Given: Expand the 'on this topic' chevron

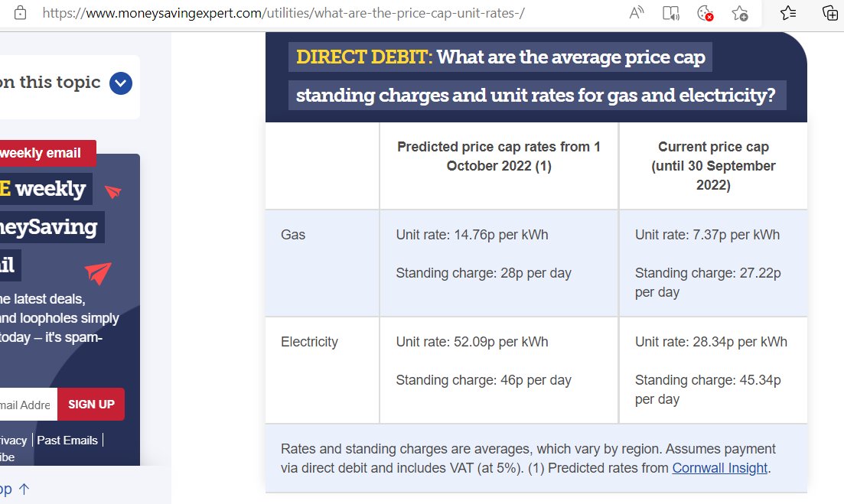Looking at the screenshot, I should [121, 83].
